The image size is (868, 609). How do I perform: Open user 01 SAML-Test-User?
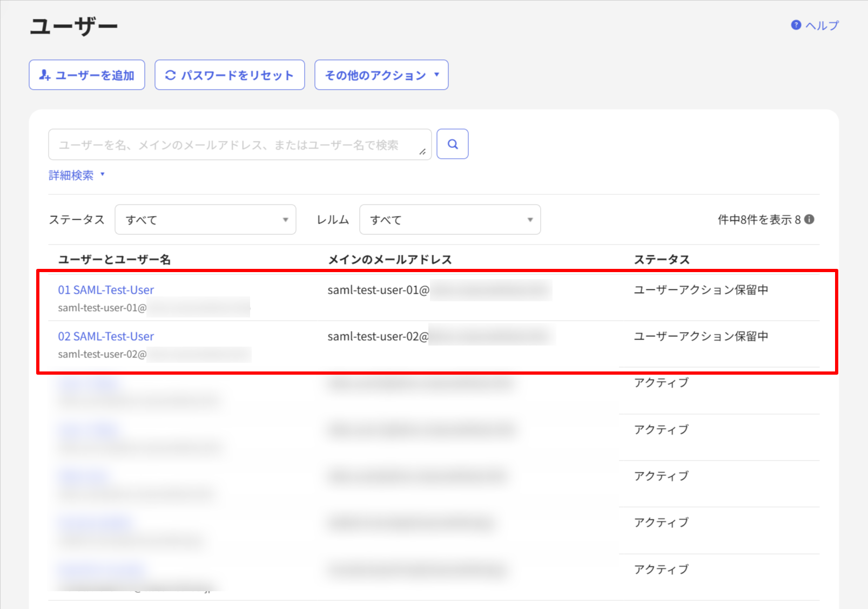click(x=106, y=290)
